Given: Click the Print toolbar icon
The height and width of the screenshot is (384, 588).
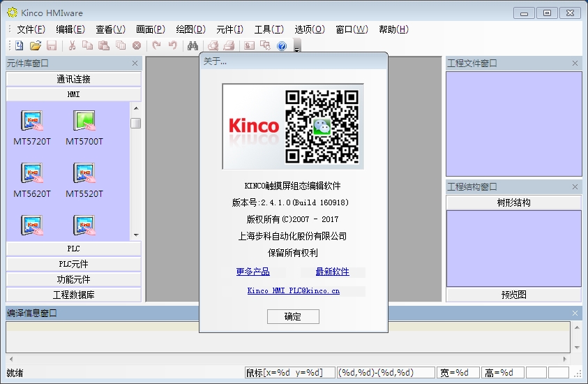Looking at the screenshot, I should click(229, 46).
